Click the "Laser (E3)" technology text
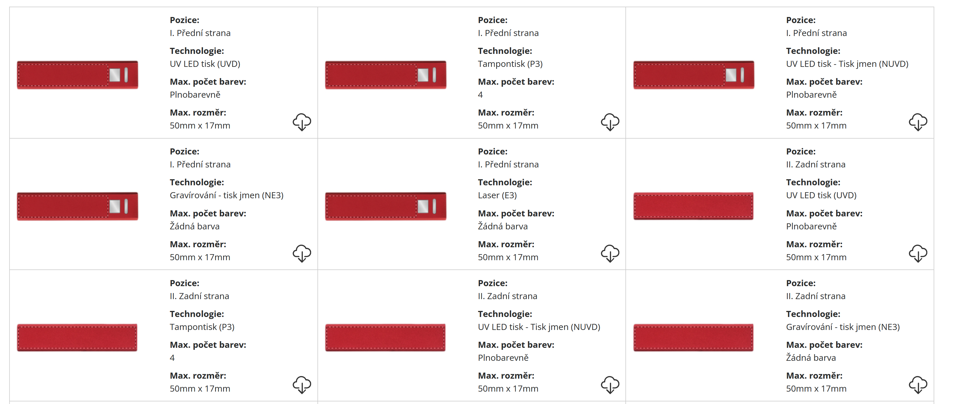This screenshot has width=980, height=404. coord(497,195)
